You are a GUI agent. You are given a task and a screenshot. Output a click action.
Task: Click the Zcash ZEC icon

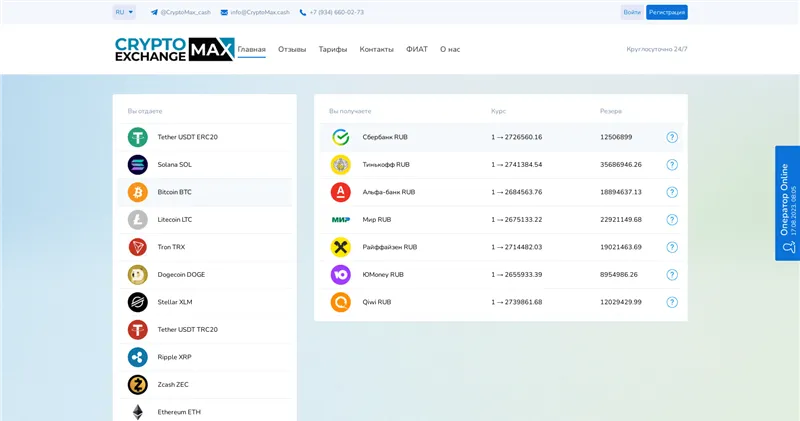(x=137, y=385)
